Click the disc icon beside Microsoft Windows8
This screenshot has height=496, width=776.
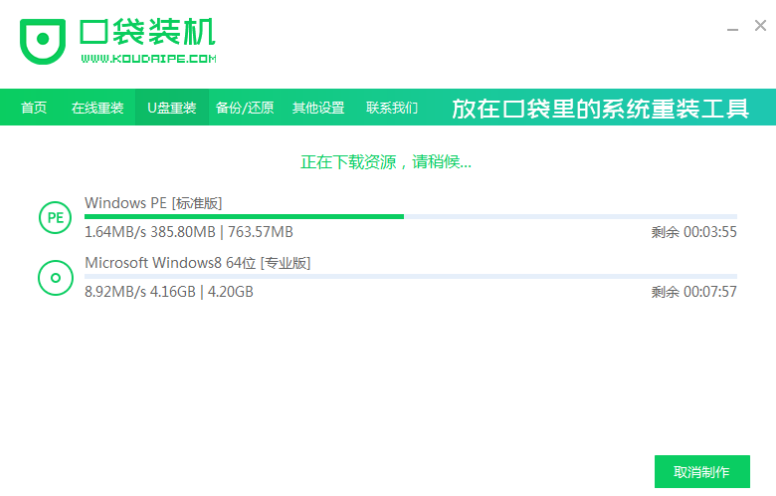pos(56,277)
